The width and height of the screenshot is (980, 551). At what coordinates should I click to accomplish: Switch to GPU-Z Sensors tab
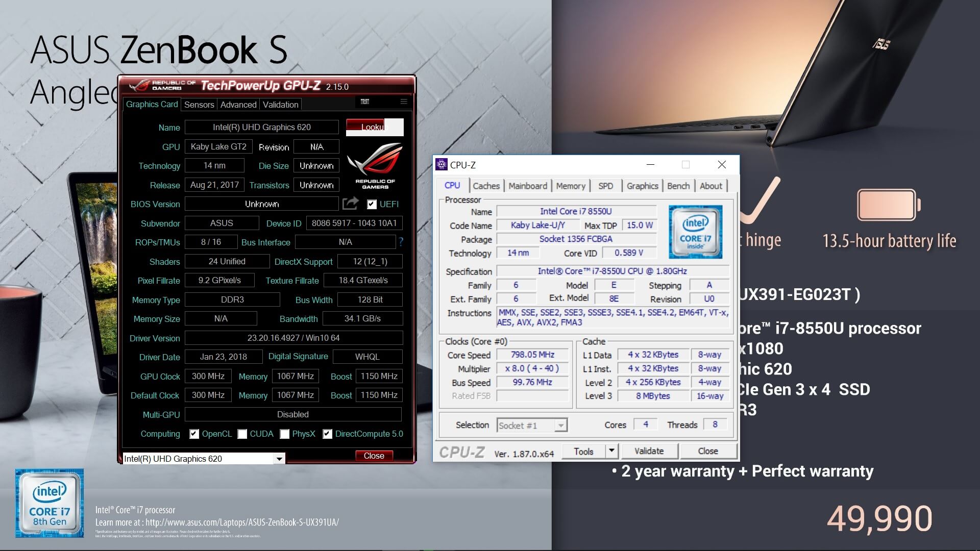point(199,105)
